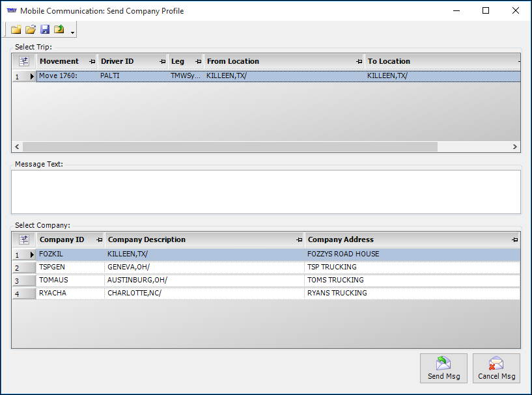Click the New folder toolbar icon
Viewport: 532px width, 395px height.
pyautogui.click(x=16, y=29)
